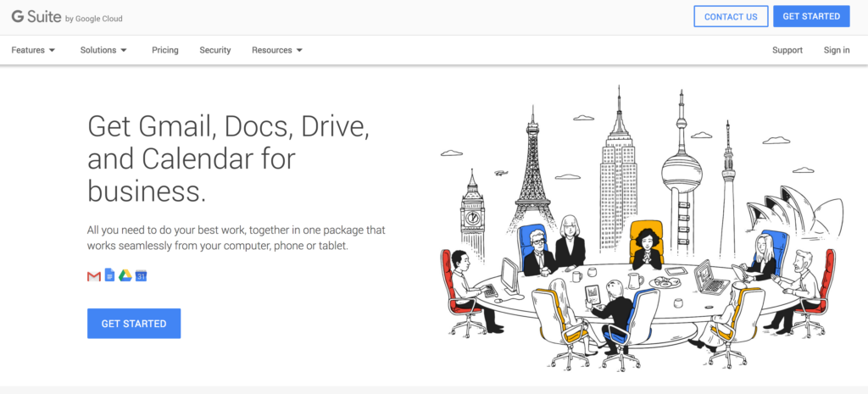
Task: Click the G Suite by Google Cloud logo
Action: click(67, 17)
